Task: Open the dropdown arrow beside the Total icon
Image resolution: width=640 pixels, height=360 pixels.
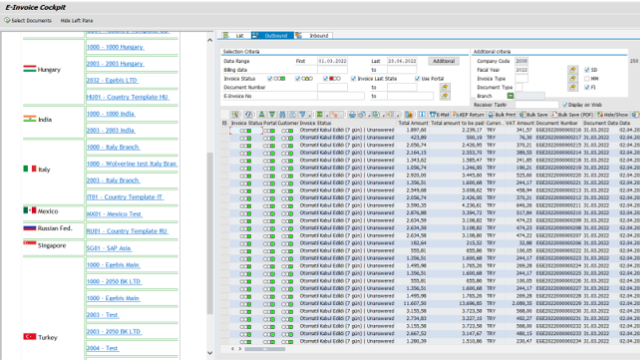Action: click(327, 116)
